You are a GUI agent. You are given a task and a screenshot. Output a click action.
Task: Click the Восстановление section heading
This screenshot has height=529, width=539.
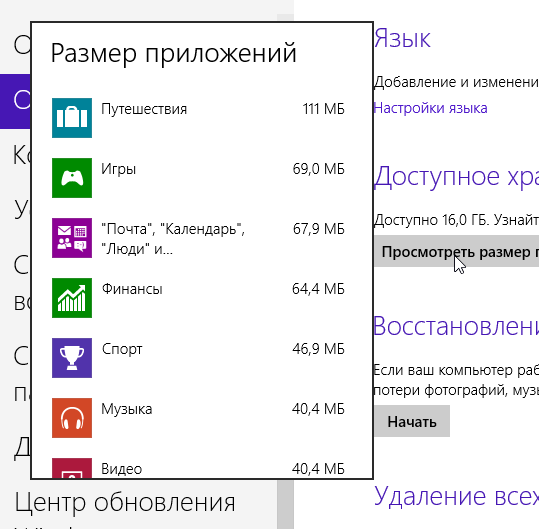456,326
